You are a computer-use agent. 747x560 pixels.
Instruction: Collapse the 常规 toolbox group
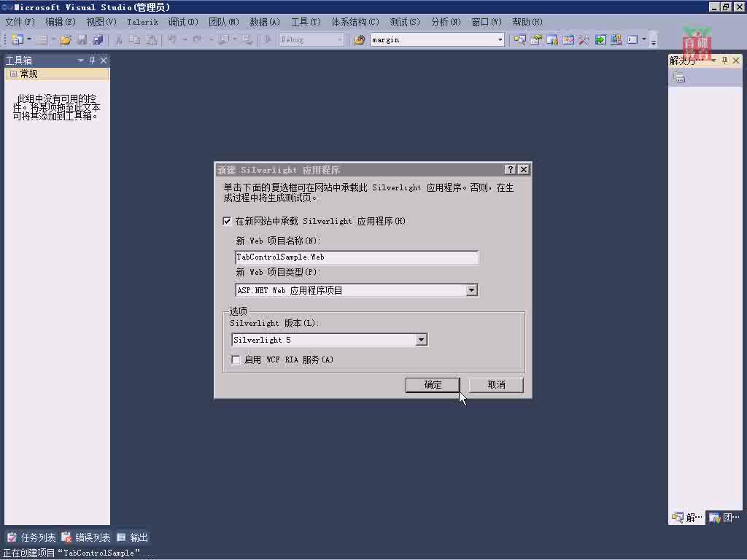click(x=13, y=74)
